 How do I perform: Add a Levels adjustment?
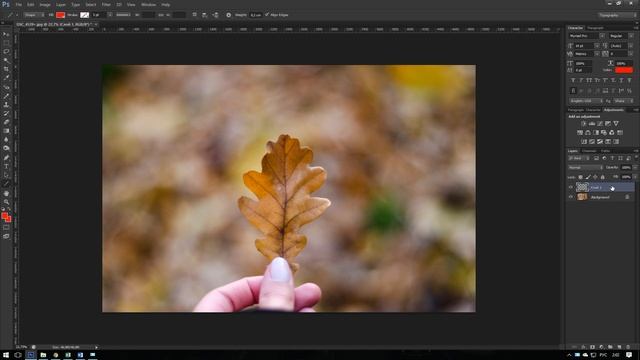tap(592, 123)
